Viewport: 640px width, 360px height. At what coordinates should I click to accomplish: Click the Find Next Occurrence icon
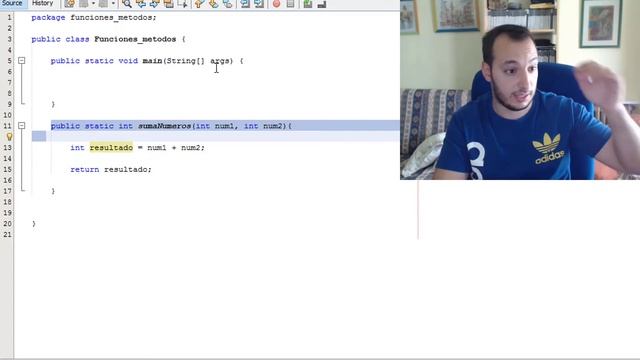tap(154, 4)
